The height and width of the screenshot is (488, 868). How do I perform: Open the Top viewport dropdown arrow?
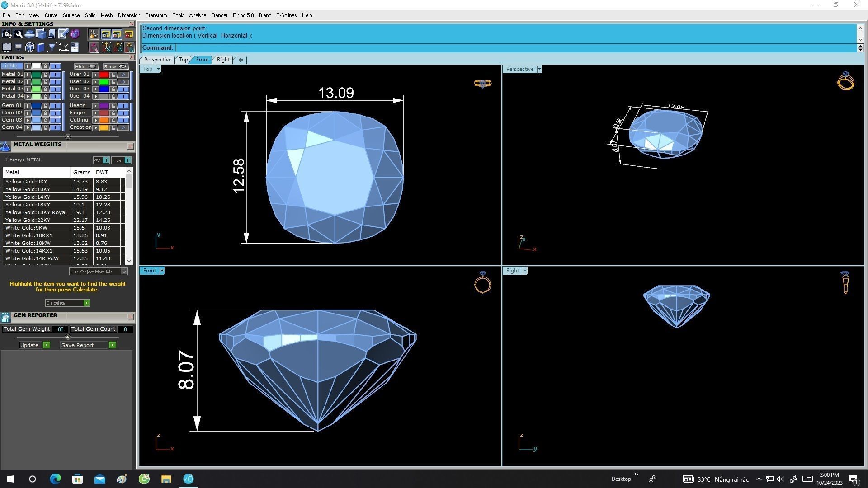tap(158, 69)
